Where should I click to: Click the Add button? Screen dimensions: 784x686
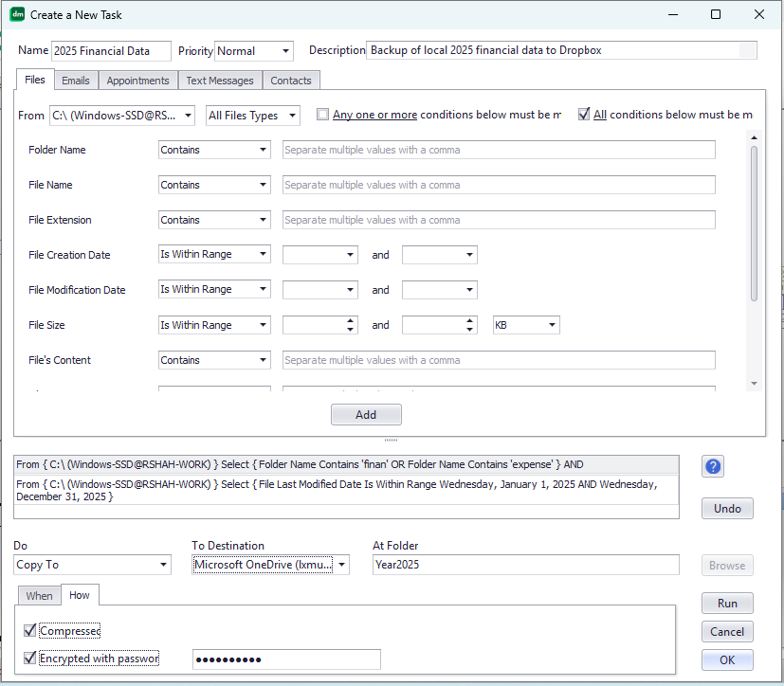(366, 414)
